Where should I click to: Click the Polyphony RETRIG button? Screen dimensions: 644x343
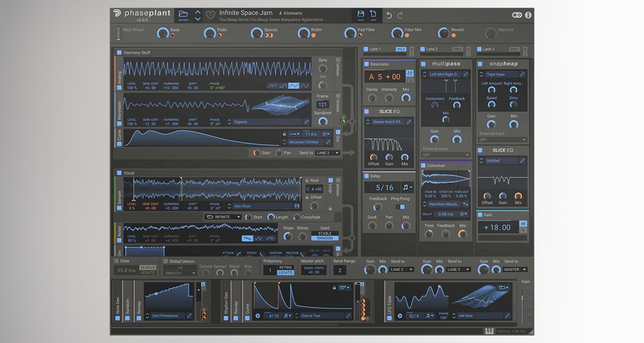(285, 267)
